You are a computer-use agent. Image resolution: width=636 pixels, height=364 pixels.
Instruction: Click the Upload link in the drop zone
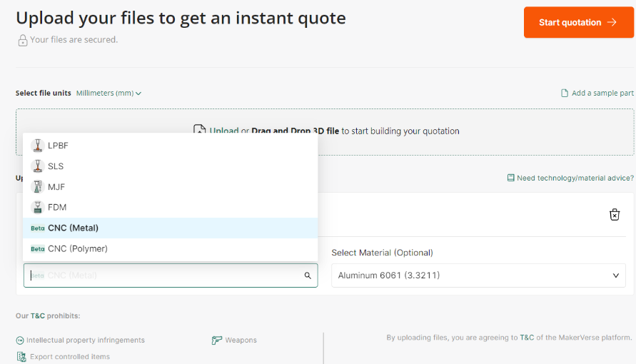pos(224,131)
